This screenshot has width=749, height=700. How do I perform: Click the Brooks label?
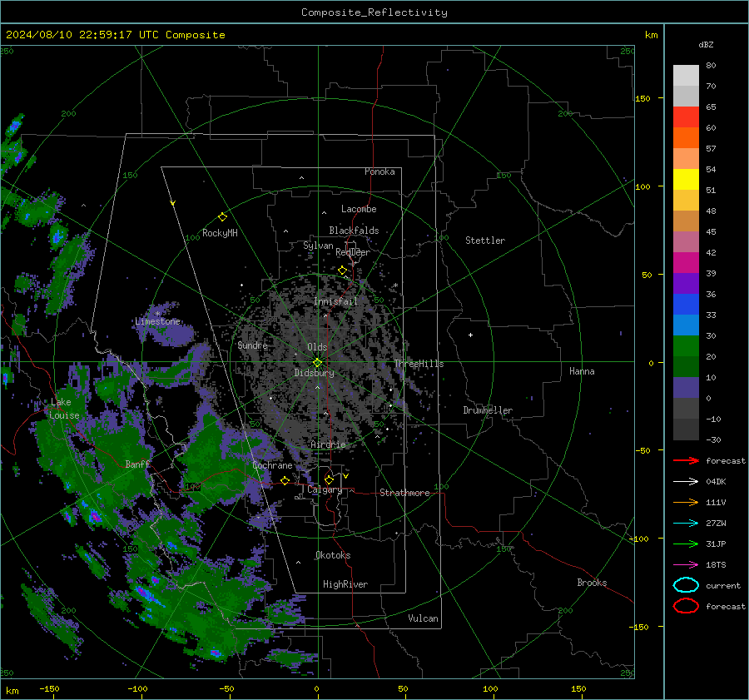point(592,583)
